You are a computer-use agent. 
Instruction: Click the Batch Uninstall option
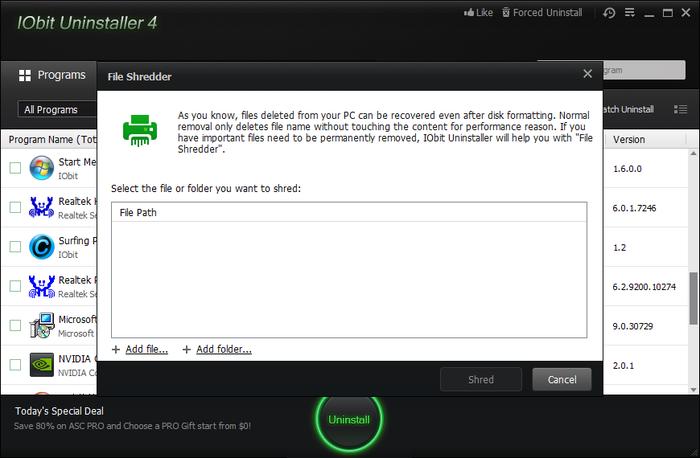(x=628, y=109)
